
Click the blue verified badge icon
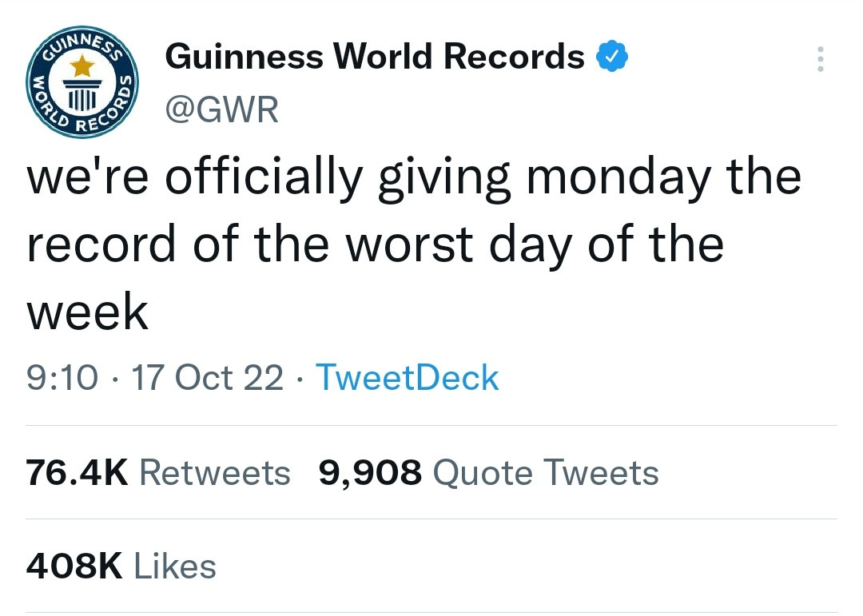click(613, 58)
